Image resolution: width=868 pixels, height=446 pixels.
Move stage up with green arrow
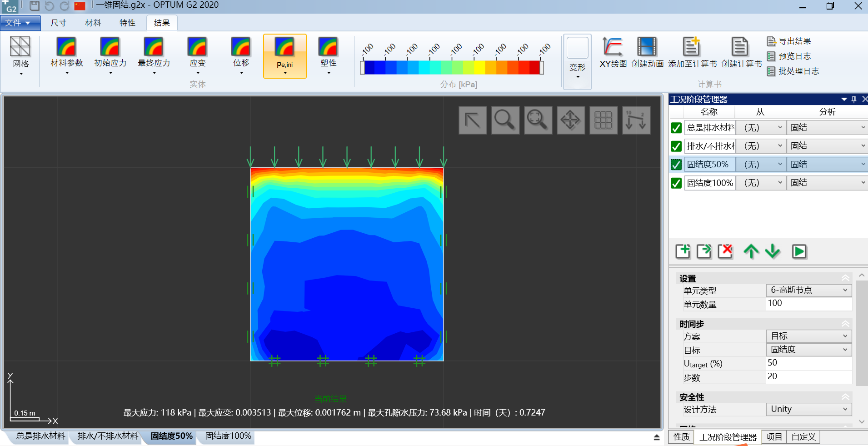click(x=751, y=251)
